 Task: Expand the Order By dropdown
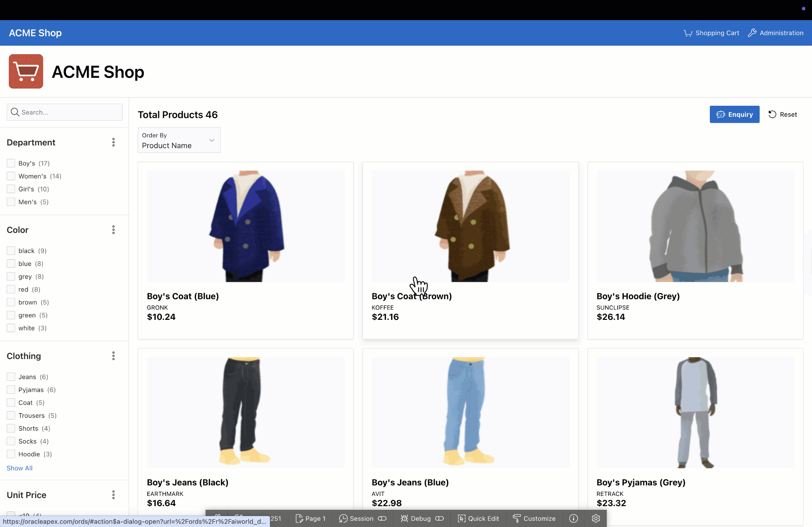[179, 140]
